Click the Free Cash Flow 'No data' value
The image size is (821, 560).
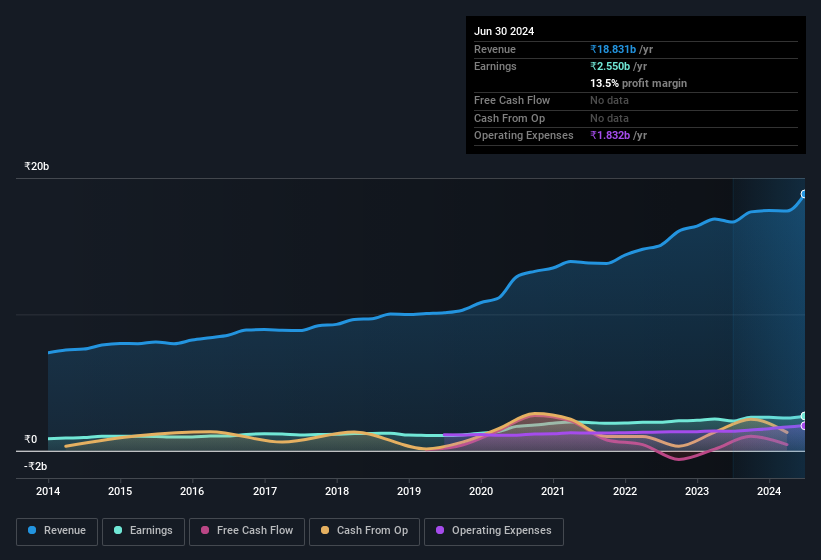[609, 100]
